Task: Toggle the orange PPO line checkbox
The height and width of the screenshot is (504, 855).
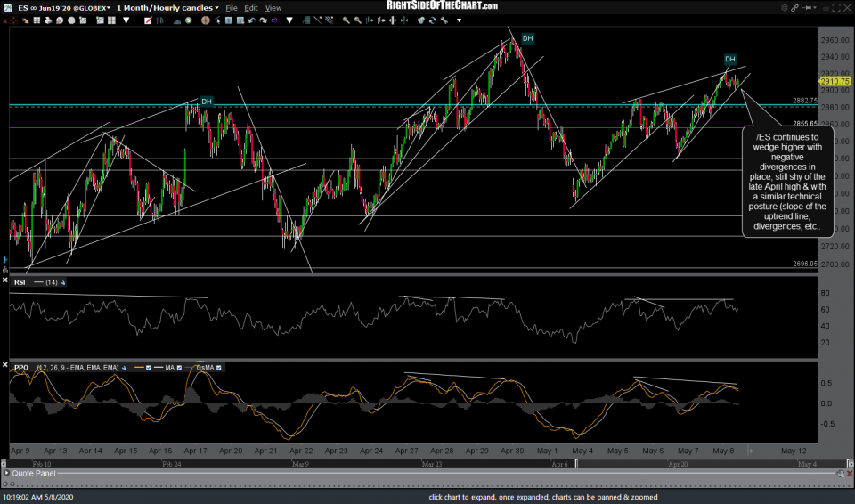Action: (148, 368)
